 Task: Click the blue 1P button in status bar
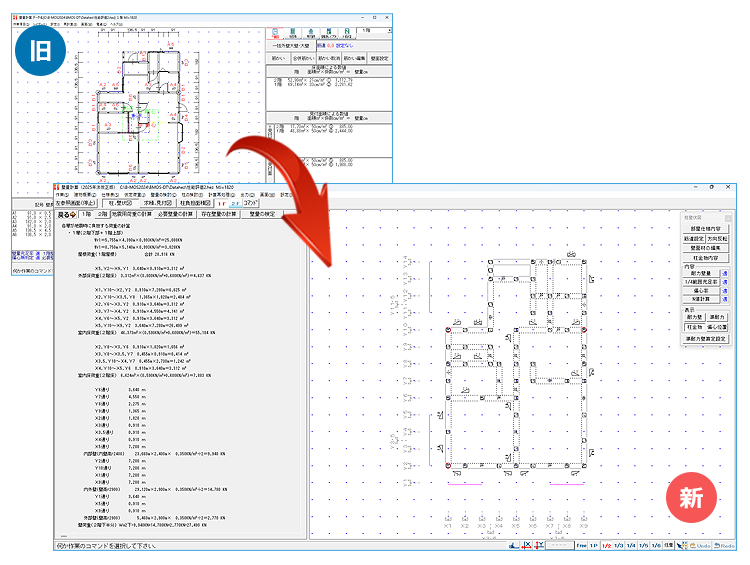point(595,546)
